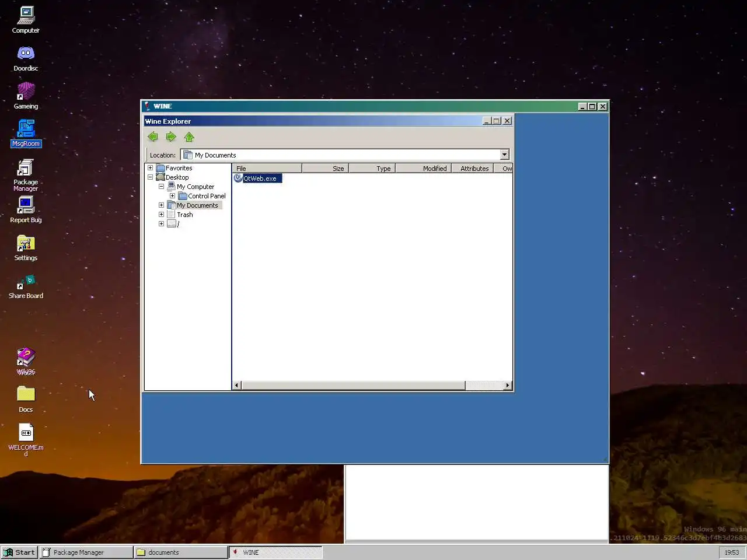Sort by the Type column header
This screenshot has height=560, width=747.
(x=372, y=168)
